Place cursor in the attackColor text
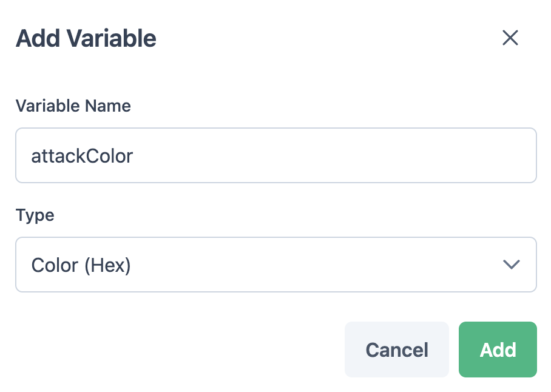551x392 pixels. (82, 156)
